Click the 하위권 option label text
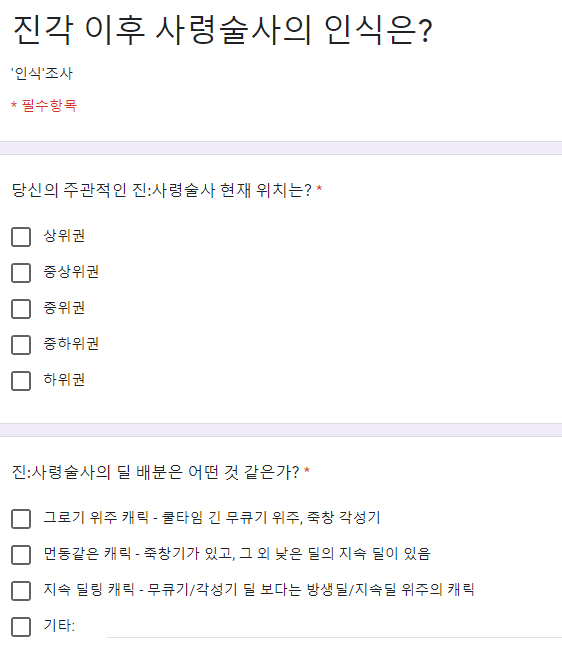Screen dimensions: 562x654 click(x=64, y=380)
